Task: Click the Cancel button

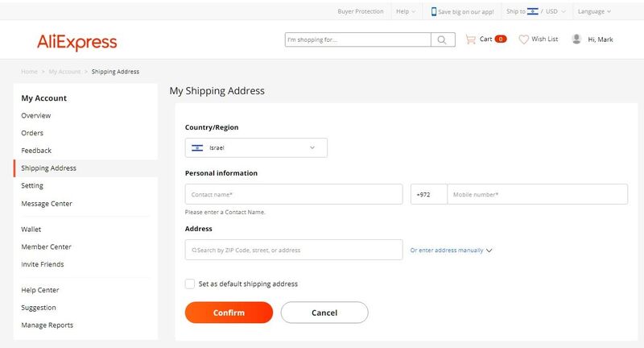Action: [x=324, y=313]
